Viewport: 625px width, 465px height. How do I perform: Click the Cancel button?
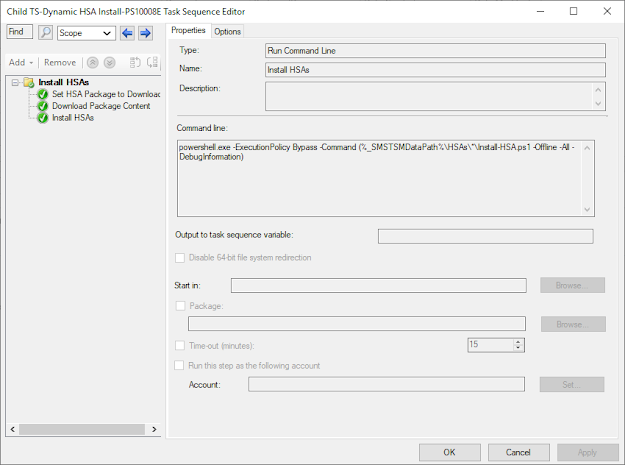(x=518, y=452)
